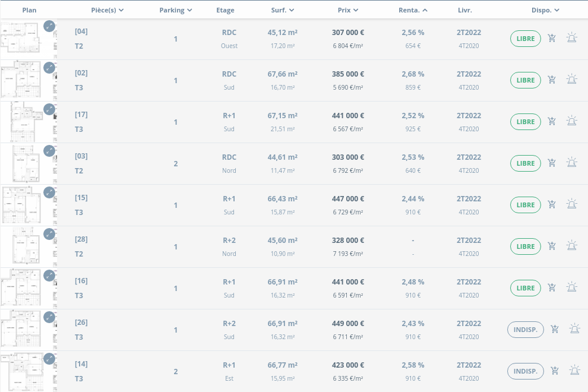The image size is (588, 392).
Task: Open the fullscreen plan icon for lot 16
Action: (x=49, y=276)
